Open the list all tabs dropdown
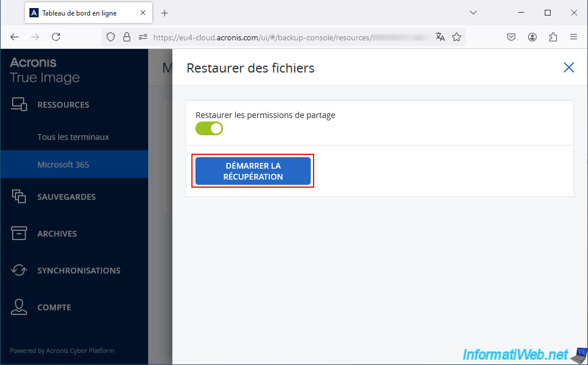The height and width of the screenshot is (365, 588). pyautogui.click(x=473, y=13)
